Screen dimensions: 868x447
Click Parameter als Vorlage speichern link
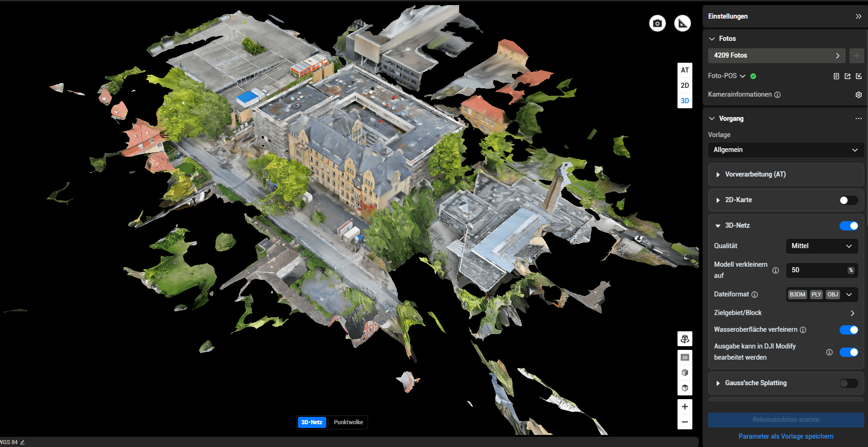point(786,436)
